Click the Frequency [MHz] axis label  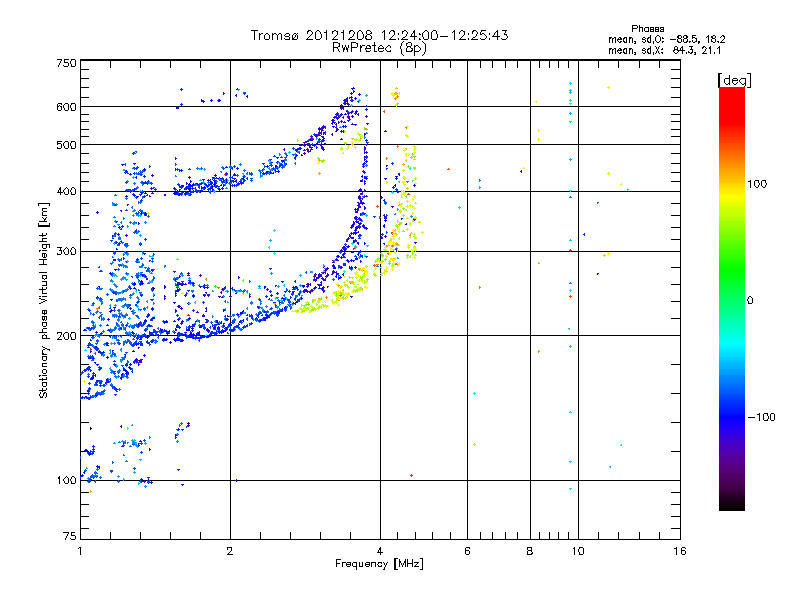379,565
